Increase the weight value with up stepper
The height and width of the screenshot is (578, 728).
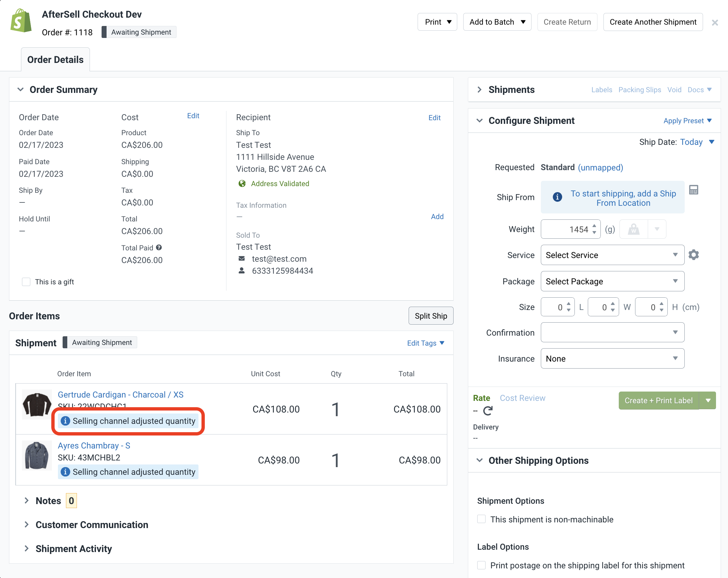tap(594, 226)
